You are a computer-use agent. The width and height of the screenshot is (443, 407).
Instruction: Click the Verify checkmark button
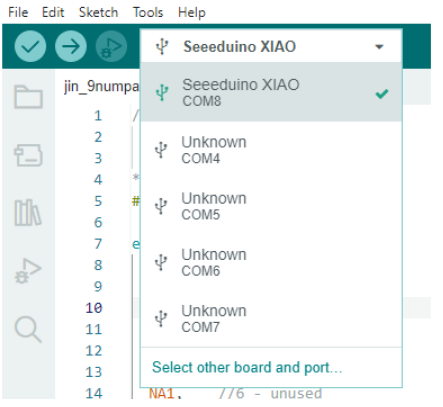point(30,46)
